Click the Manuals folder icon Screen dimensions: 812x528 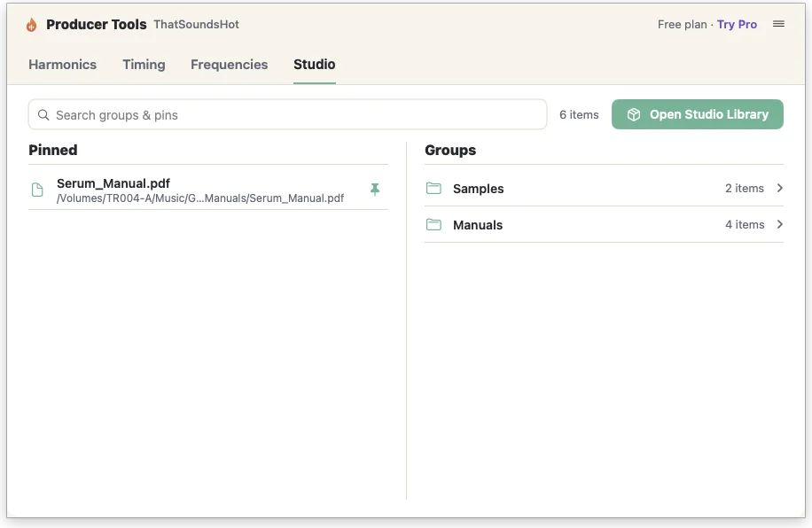433,225
